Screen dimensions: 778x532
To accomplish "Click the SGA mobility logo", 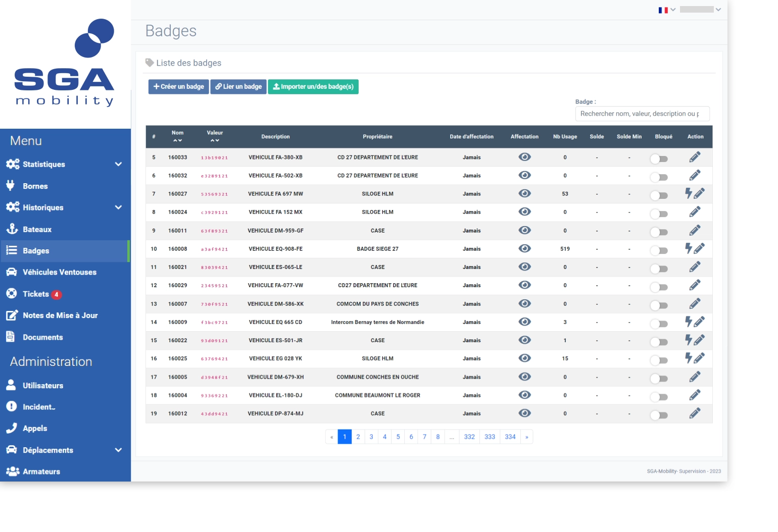I will 65,63.
